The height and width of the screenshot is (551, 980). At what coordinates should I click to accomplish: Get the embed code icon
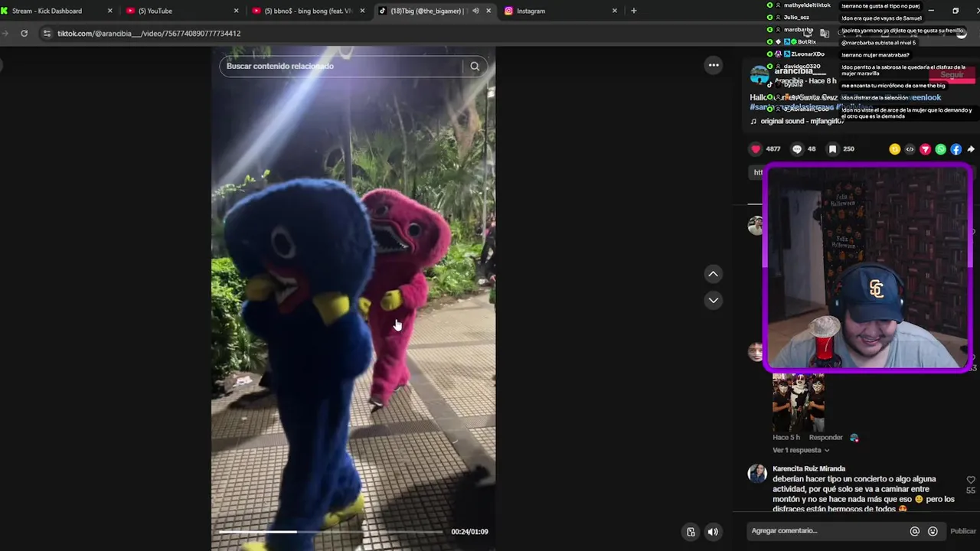pos(910,149)
